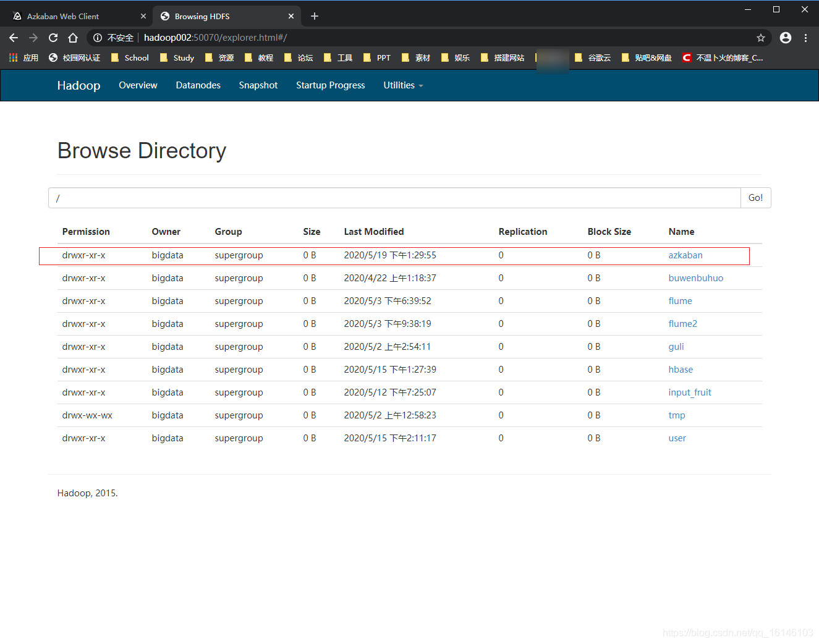819x644 pixels.
Task: Expand the Utilities dropdown menu
Action: tap(403, 85)
